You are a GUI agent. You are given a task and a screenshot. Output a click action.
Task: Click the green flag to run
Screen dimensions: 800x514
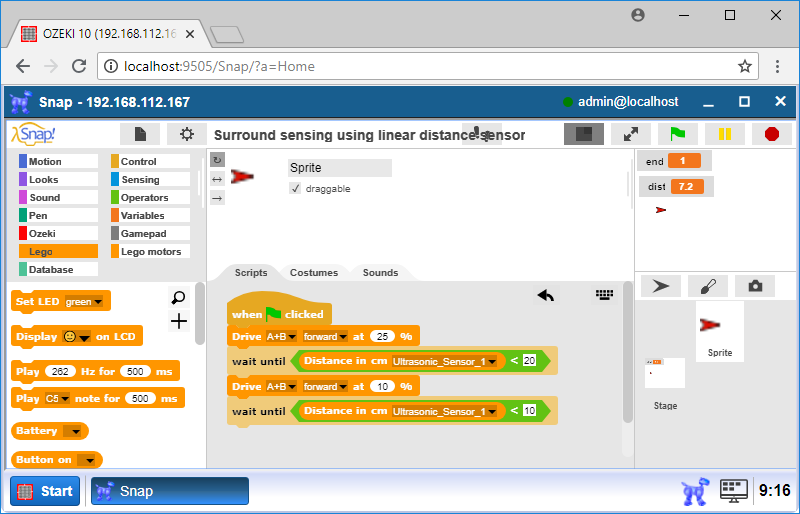tap(678, 134)
